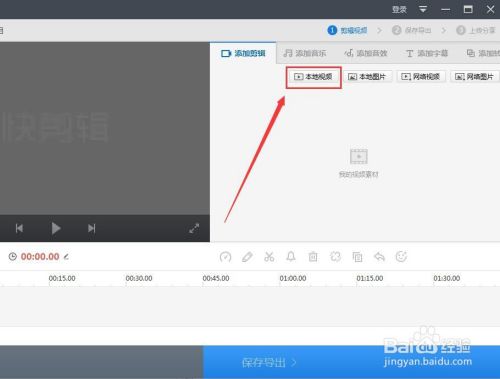
Task: Select the pencil edit tool icon
Action: coord(247,257)
